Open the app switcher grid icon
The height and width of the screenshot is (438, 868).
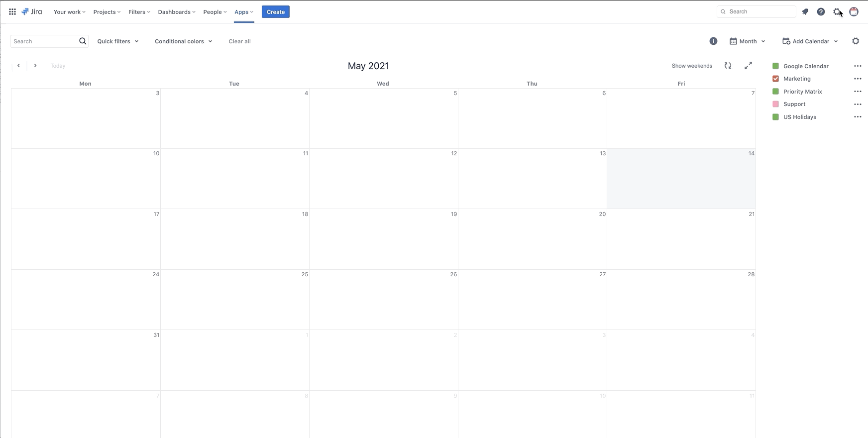pos(12,11)
